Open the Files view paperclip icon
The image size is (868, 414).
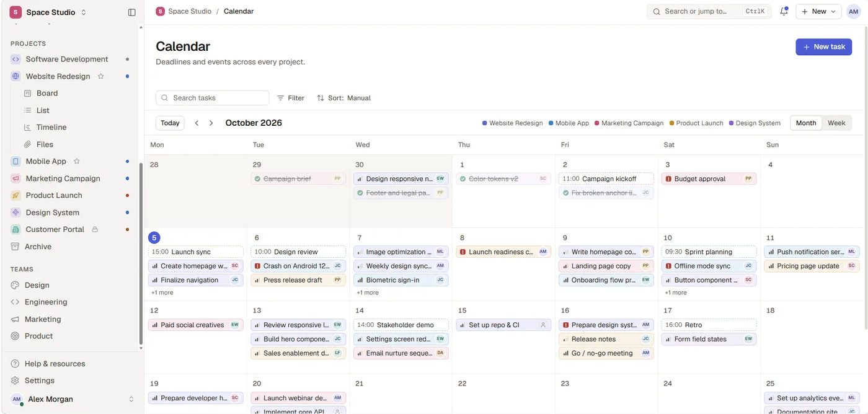click(x=27, y=144)
